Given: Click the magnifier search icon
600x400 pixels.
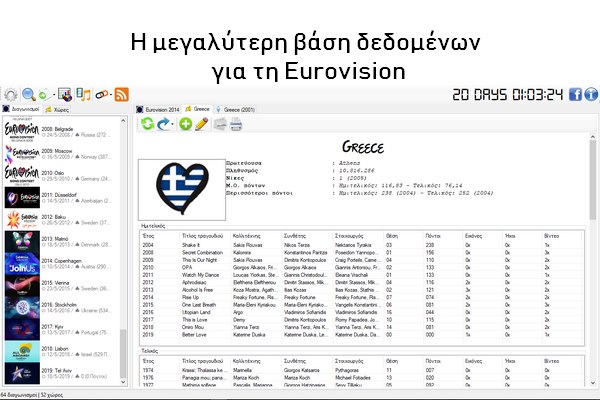Looking at the screenshot, I should tap(29, 95).
